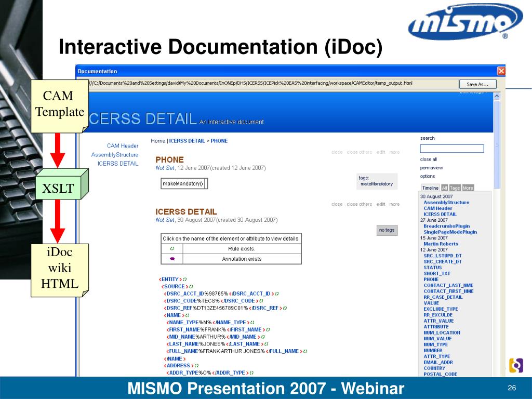Open SRC_CREATE_DT in the timeline
This screenshot has height=399, width=532.
click(x=443, y=262)
